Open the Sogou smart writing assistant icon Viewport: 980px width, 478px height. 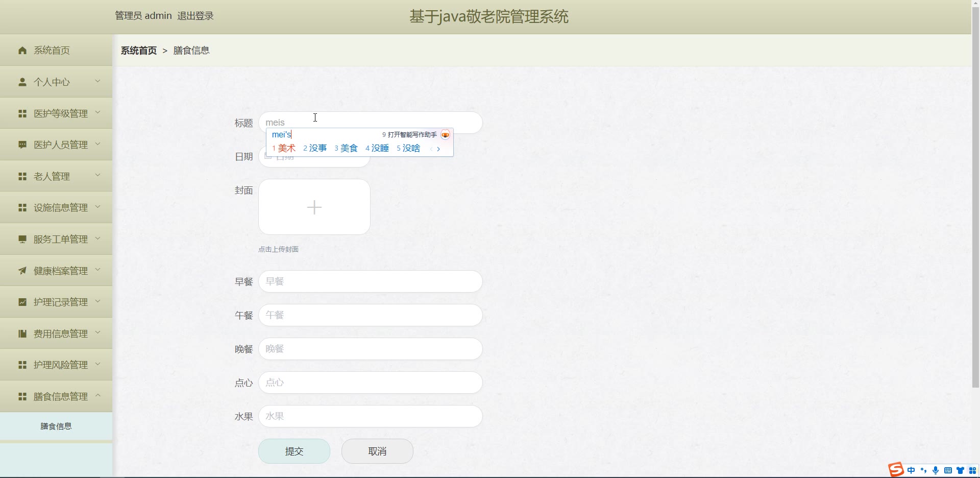click(x=445, y=135)
